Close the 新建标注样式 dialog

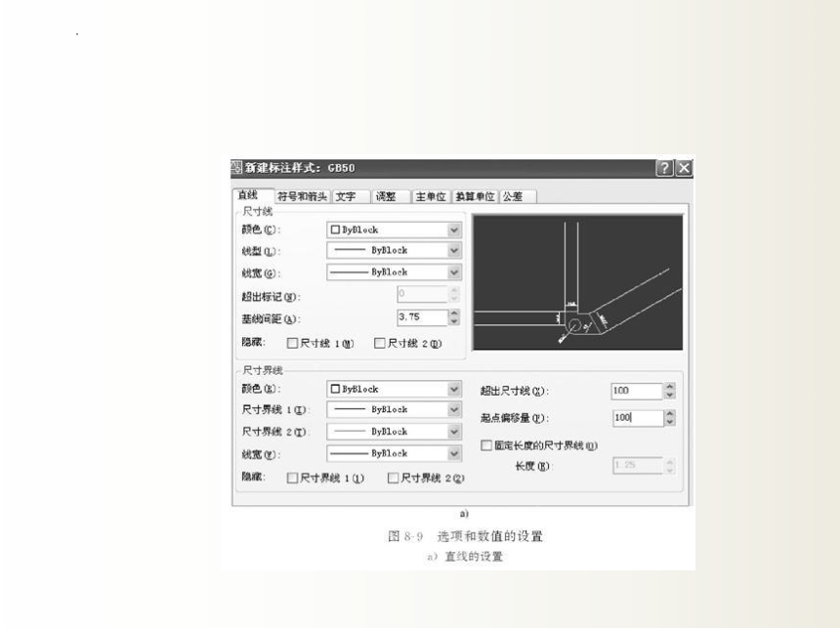(x=684, y=168)
